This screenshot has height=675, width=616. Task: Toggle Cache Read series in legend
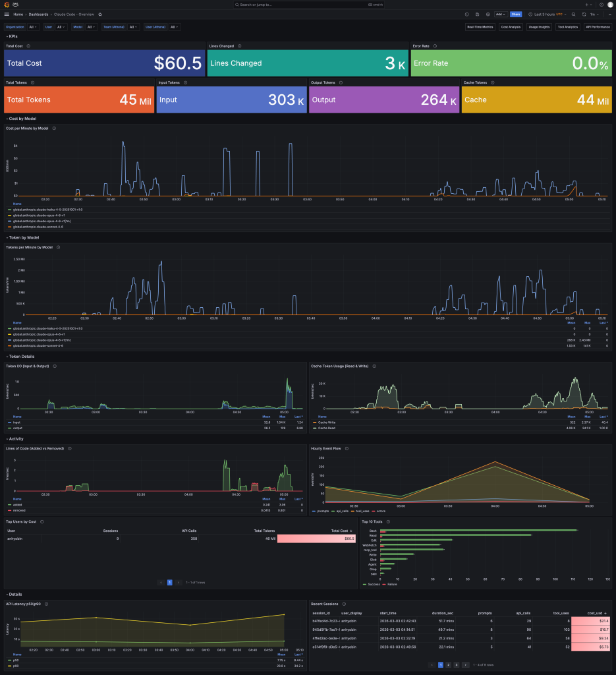coord(327,428)
